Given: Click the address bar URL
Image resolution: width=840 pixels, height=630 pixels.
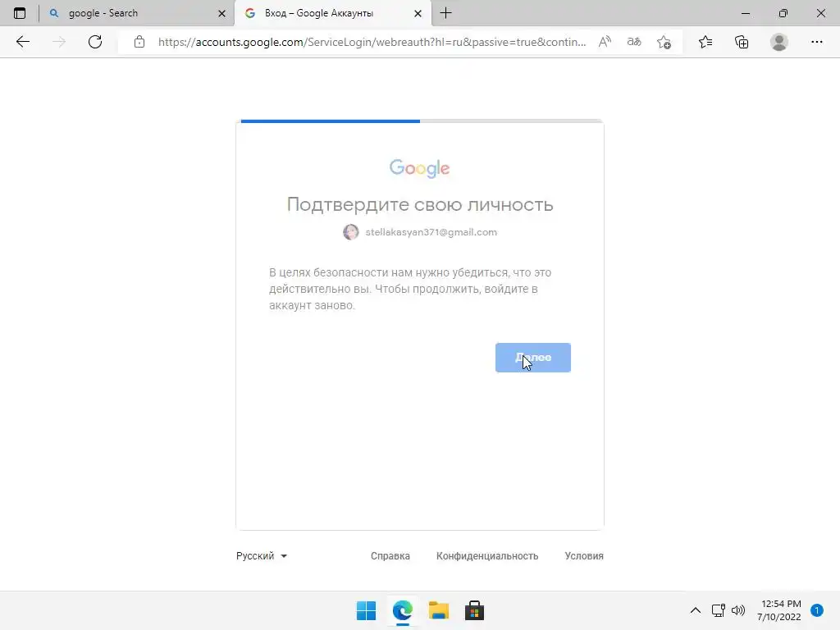Looking at the screenshot, I should tap(372, 42).
